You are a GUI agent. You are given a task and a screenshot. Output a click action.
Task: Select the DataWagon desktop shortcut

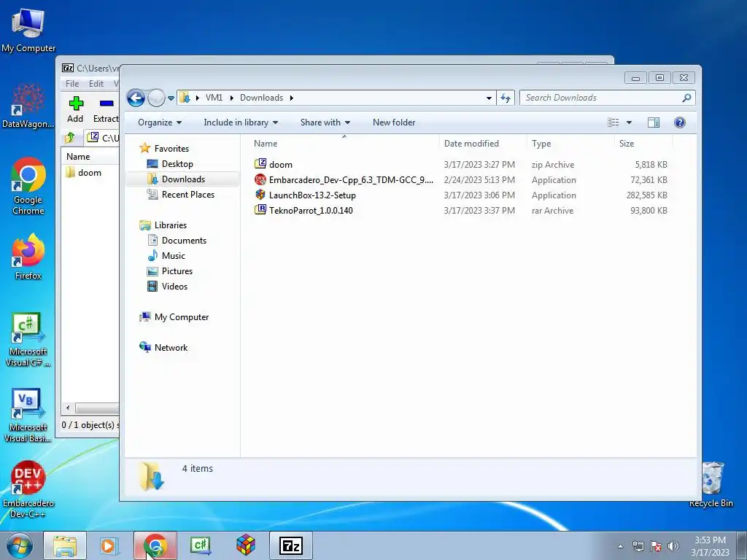tap(28, 106)
